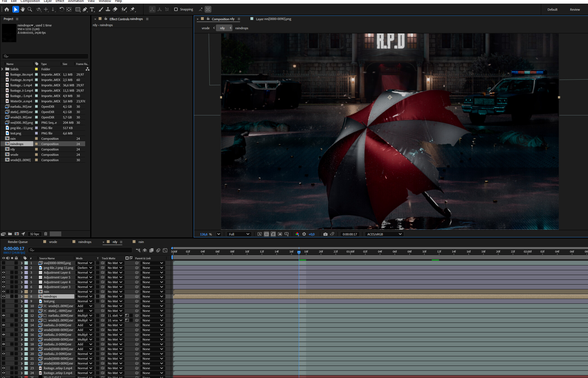Select the Rotation tool
588x378 pixels.
pos(62,9)
